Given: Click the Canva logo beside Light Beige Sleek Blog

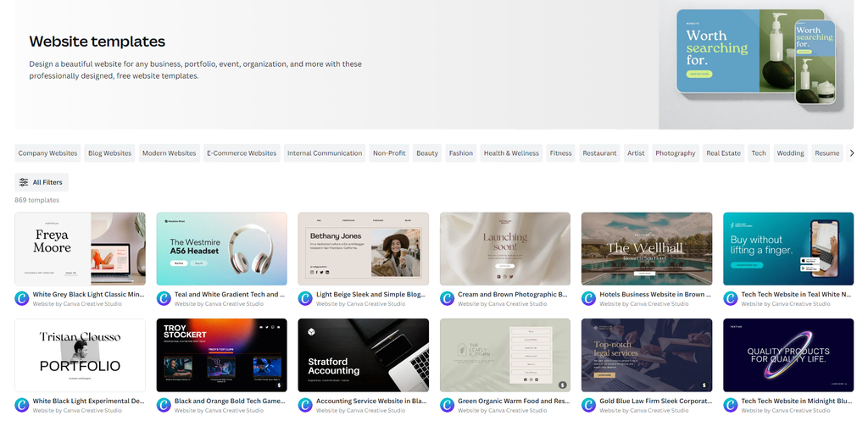Looking at the screenshot, I should click(305, 299).
